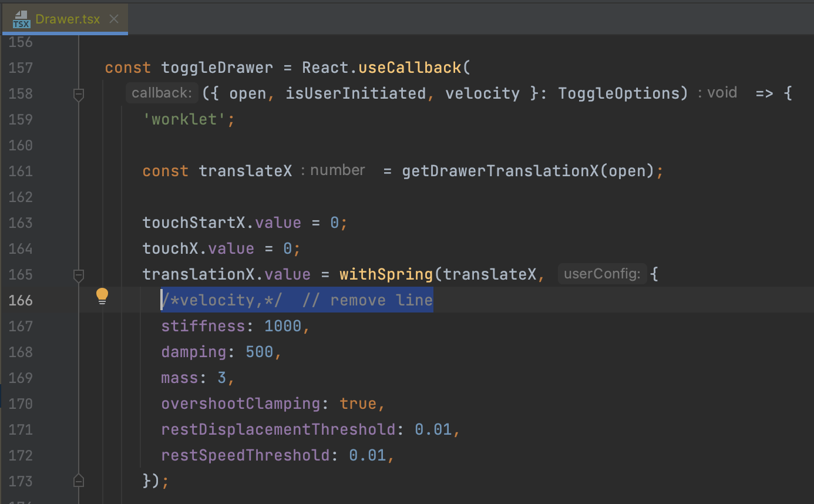Click the fold end marker on line 173

click(79, 481)
